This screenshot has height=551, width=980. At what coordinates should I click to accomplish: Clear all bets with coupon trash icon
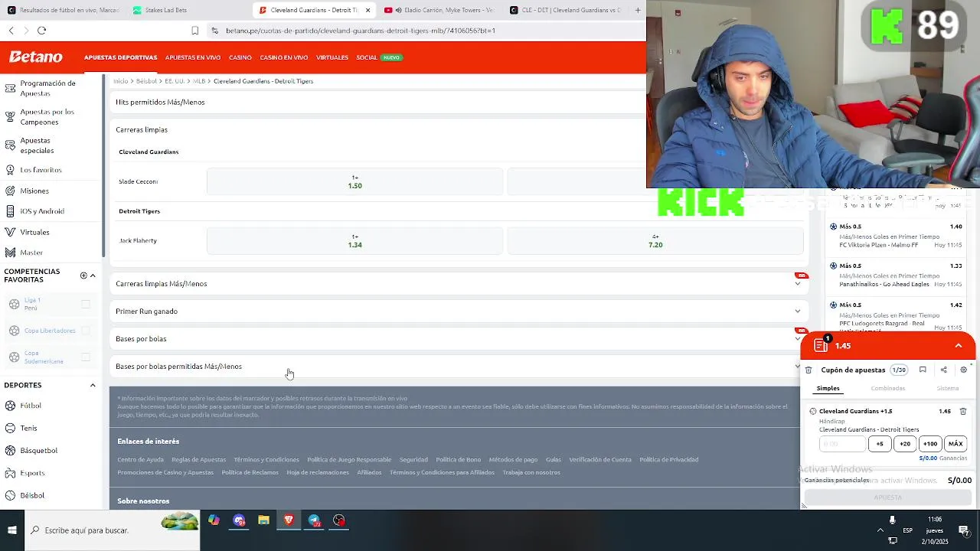pyautogui.click(x=808, y=370)
